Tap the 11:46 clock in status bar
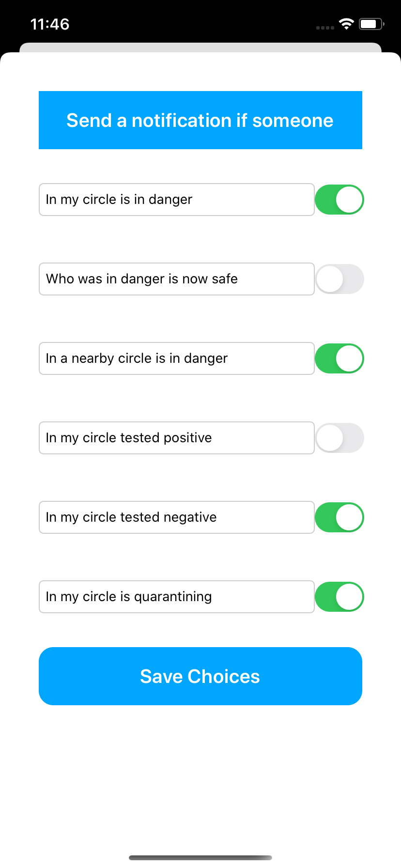Screen dimensions: 401x868 (x=50, y=24)
